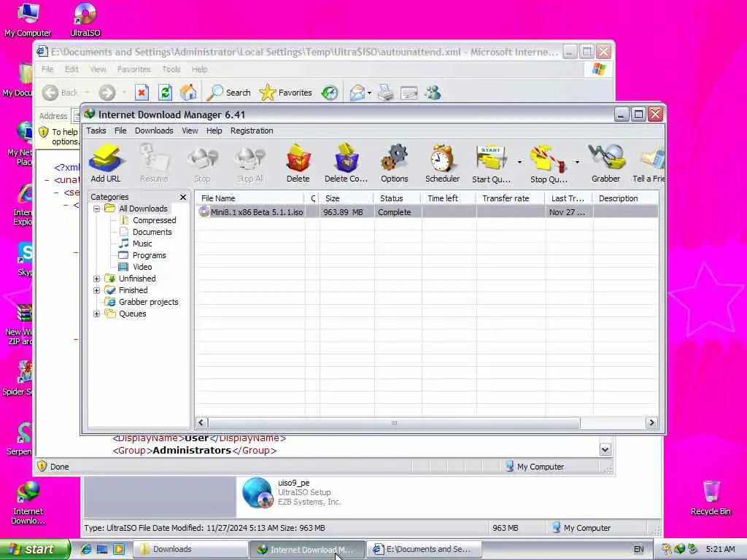Click the 963.89 MB size cell

(x=343, y=212)
